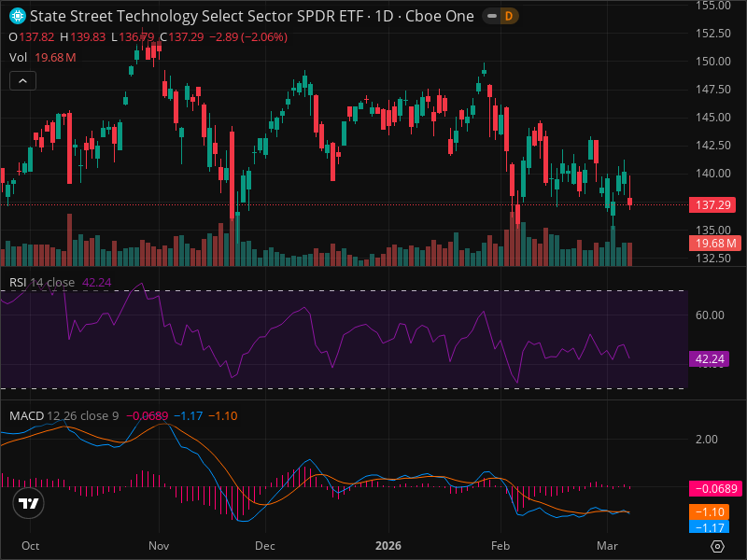Viewport: 747px width, 560px height.
Task: Click the State Street ETF symbol logo
Action: point(18,16)
